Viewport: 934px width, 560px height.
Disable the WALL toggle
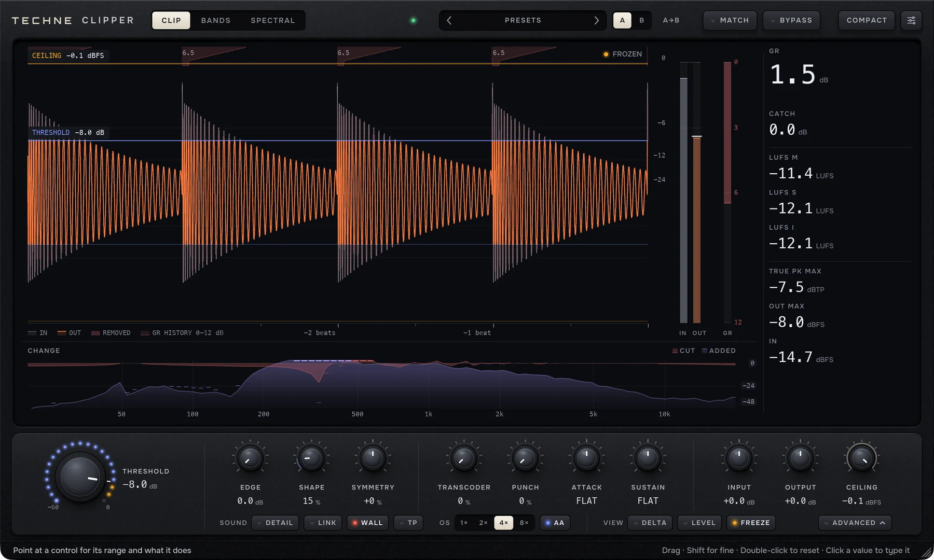tap(368, 523)
